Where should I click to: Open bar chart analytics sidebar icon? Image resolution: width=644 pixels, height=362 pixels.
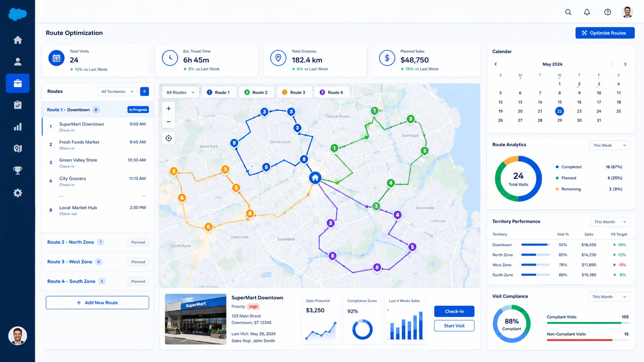(x=18, y=127)
